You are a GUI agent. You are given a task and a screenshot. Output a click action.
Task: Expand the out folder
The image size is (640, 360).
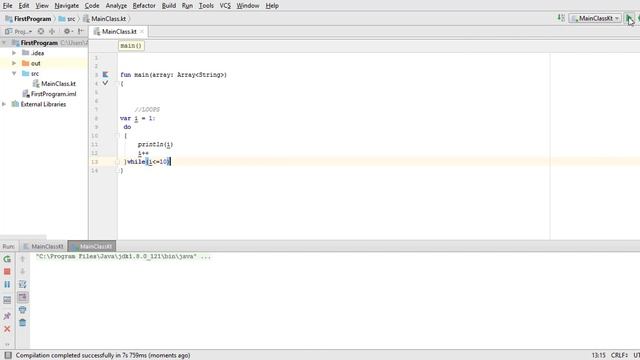click(14, 63)
